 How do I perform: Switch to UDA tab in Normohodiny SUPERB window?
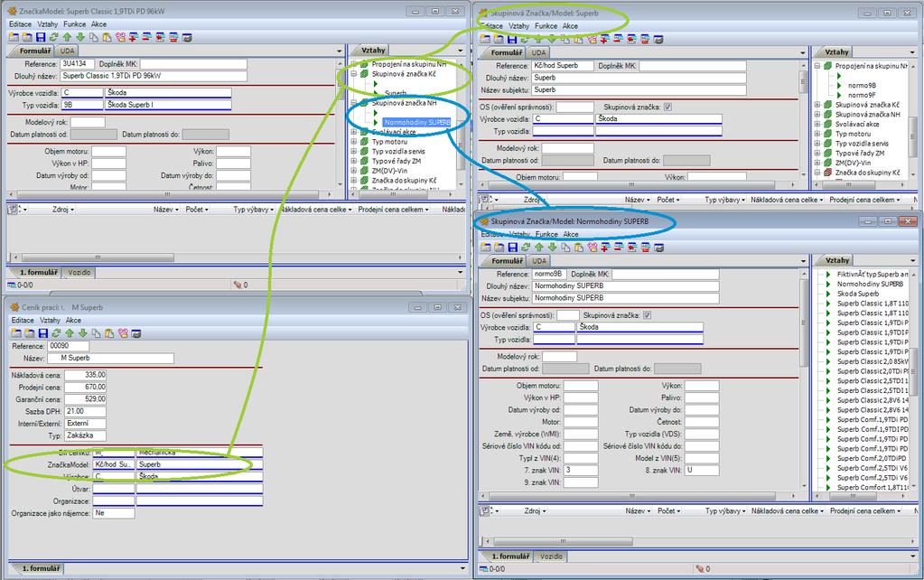click(539, 260)
